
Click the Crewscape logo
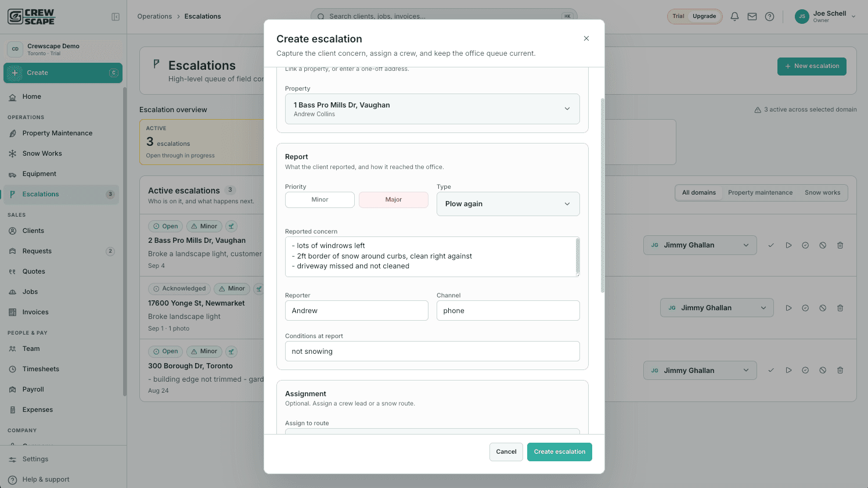31,16
